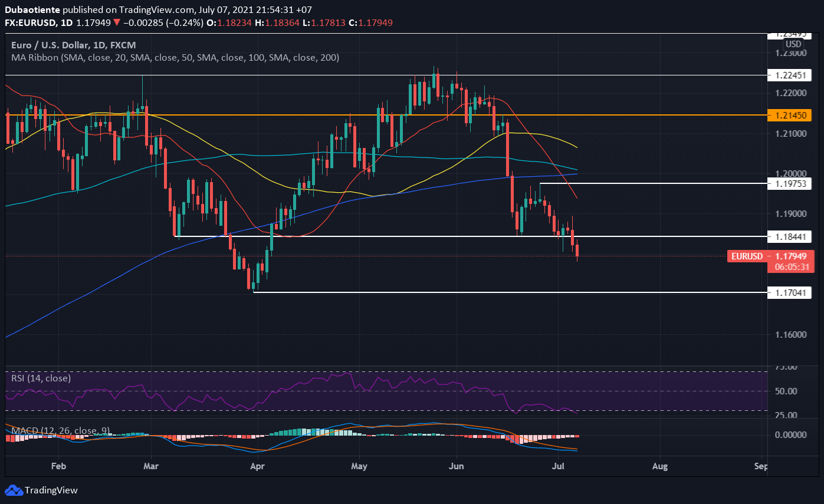Click the MACD (12, 26, close, 9) legend
824x504 pixels.
click(x=60, y=431)
